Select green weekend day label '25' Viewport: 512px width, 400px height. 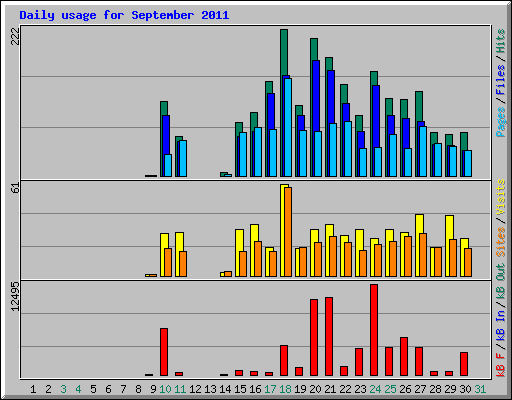[390, 389]
